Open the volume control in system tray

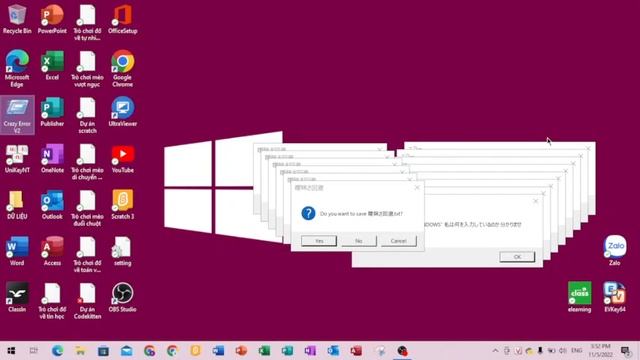coord(563,351)
